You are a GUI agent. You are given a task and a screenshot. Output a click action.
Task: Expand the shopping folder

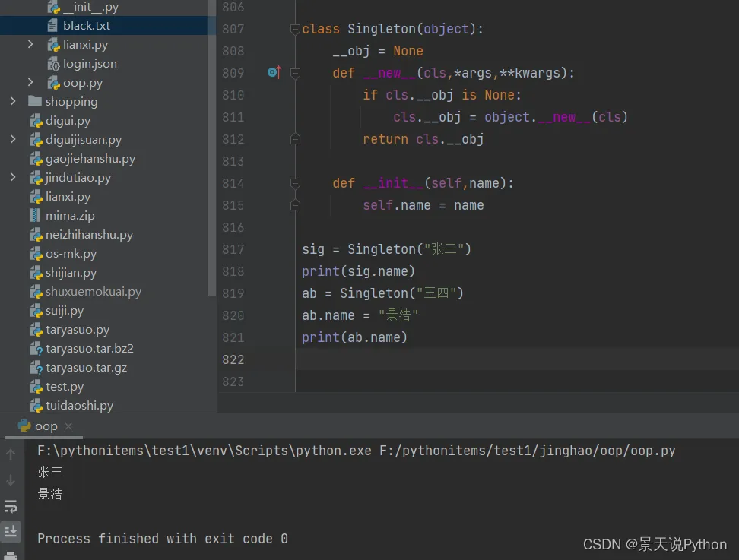pyautogui.click(x=13, y=102)
